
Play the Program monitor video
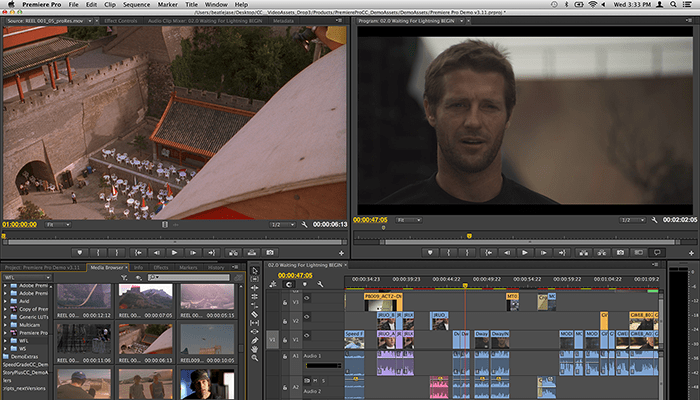coord(525,252)
